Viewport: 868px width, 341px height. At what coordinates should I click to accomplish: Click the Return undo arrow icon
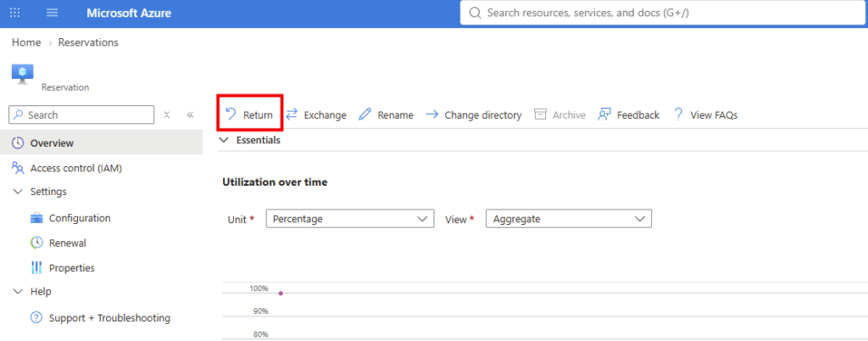point(231,114)
